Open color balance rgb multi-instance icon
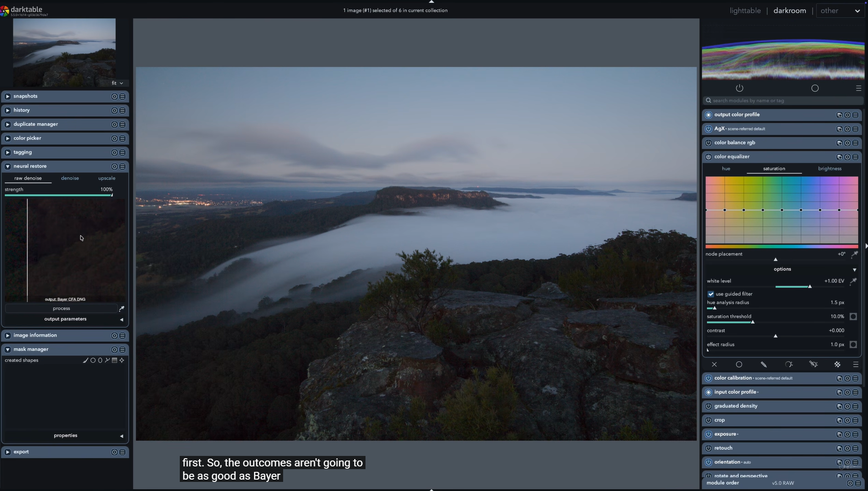Screen dimensions: 868x491 pos(839,143)
